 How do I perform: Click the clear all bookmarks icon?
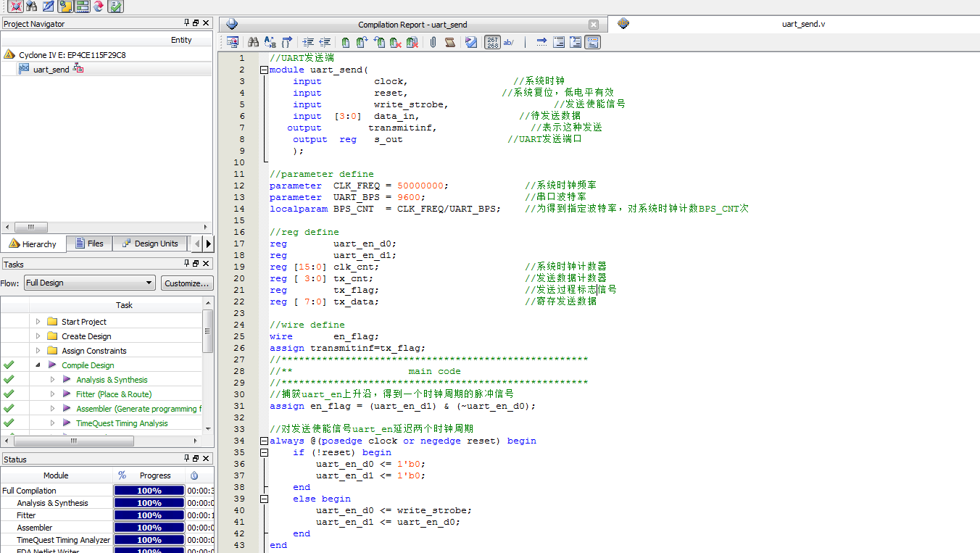coord(412,43)
